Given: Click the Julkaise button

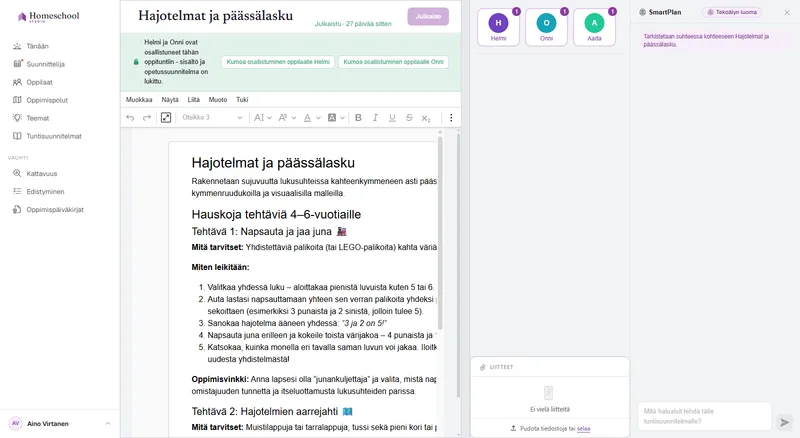Looking at the screenshot, I should pos(428,16).
